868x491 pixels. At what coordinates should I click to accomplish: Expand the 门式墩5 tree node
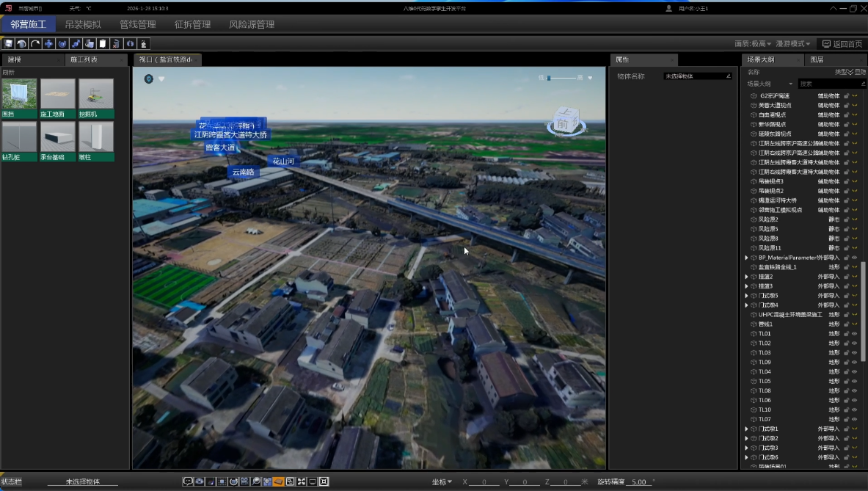[746, 296]
